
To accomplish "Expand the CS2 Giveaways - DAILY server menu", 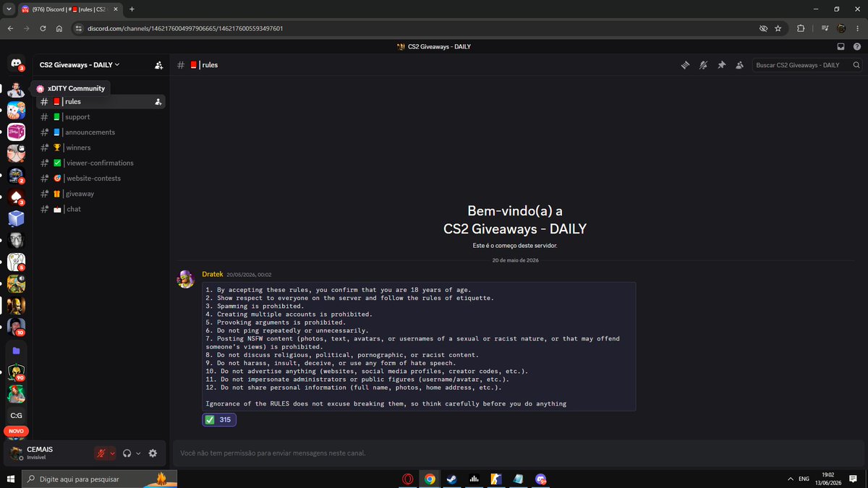I will click(x=80, y=64).
